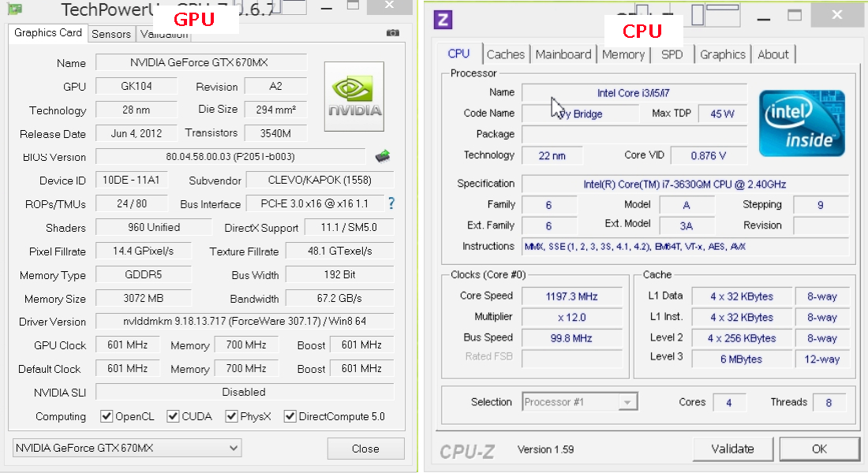Click the Instructions MMX, SSE list field
868x473 pixels.
(x=685, y=246)
